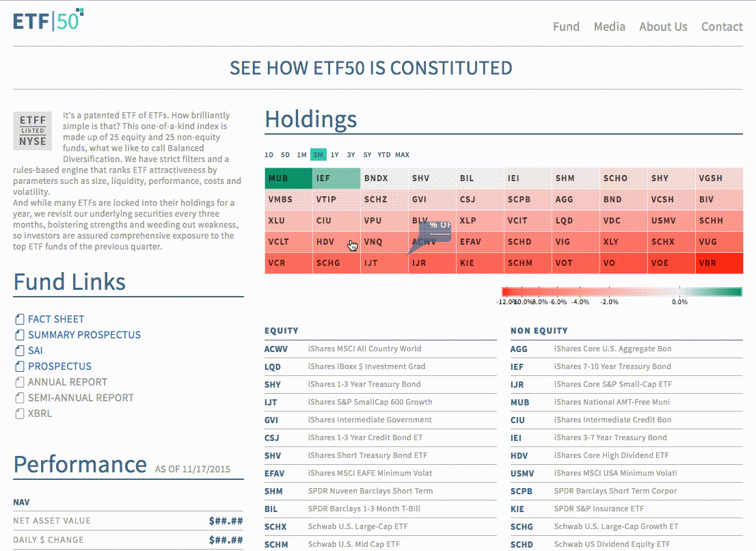The image size is (756, 551).
Task: Go to About Us page
Action: (663, 27)
